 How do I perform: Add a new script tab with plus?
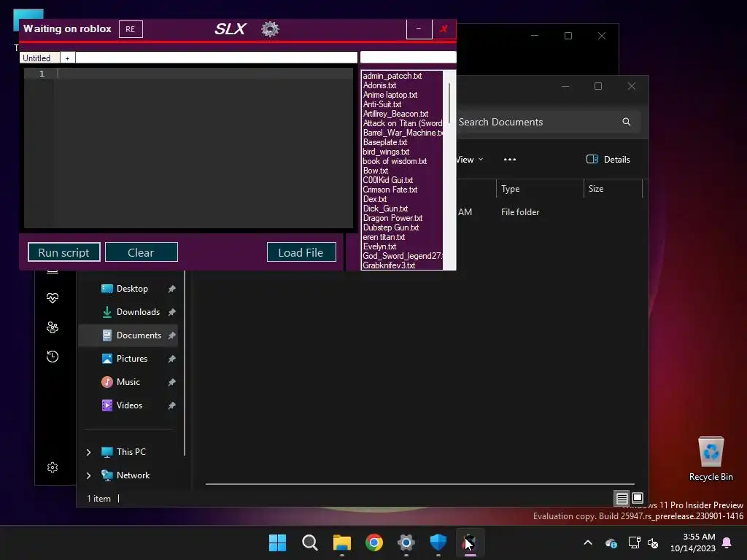pyautogui.click(x=67, y=58)
